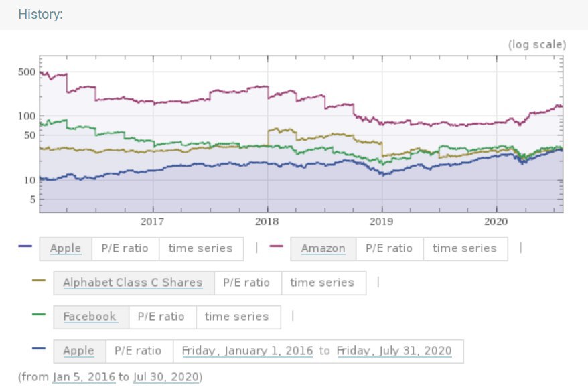
Task: Open the Facebook legend link
Action: [x=90, y=317]
